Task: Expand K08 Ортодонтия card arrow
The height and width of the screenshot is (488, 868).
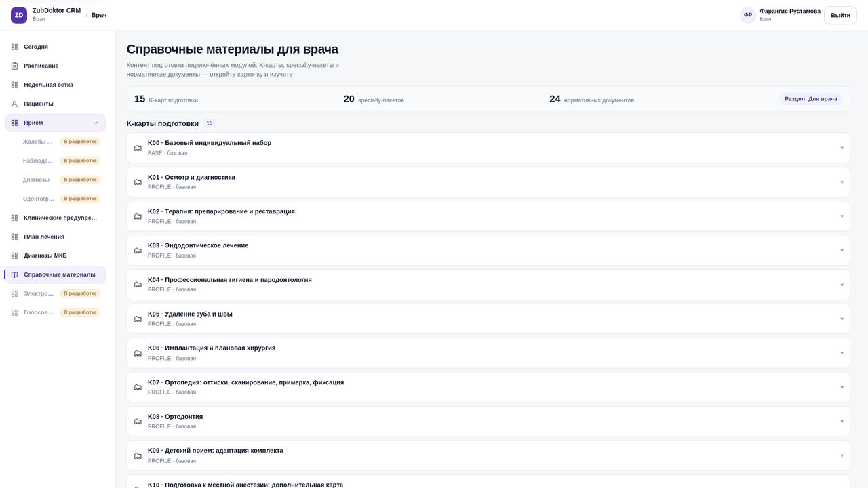Action: point(842,422)
